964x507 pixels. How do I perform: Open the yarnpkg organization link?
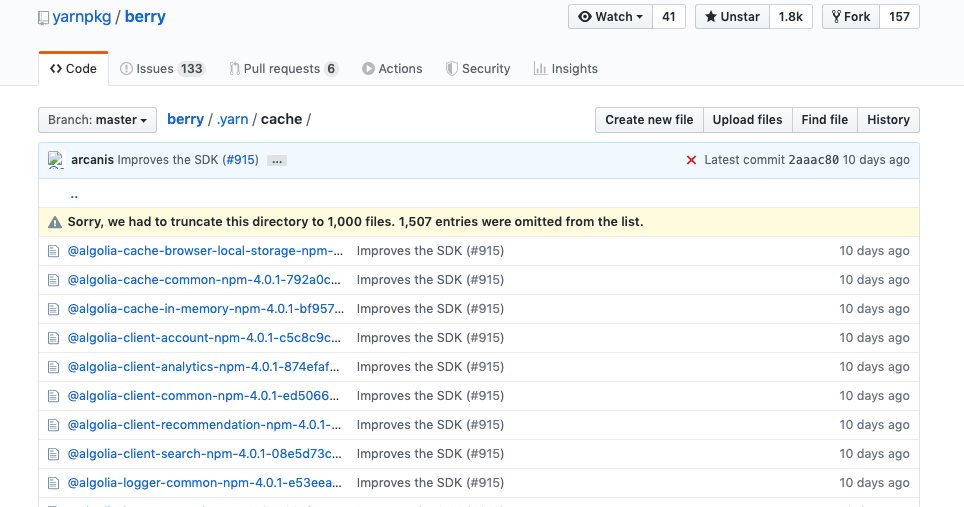82,17
